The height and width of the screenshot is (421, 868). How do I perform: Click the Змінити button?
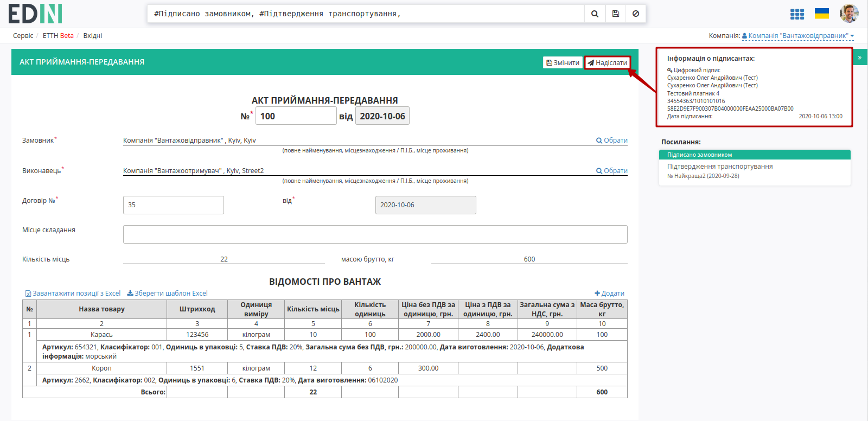563,63
